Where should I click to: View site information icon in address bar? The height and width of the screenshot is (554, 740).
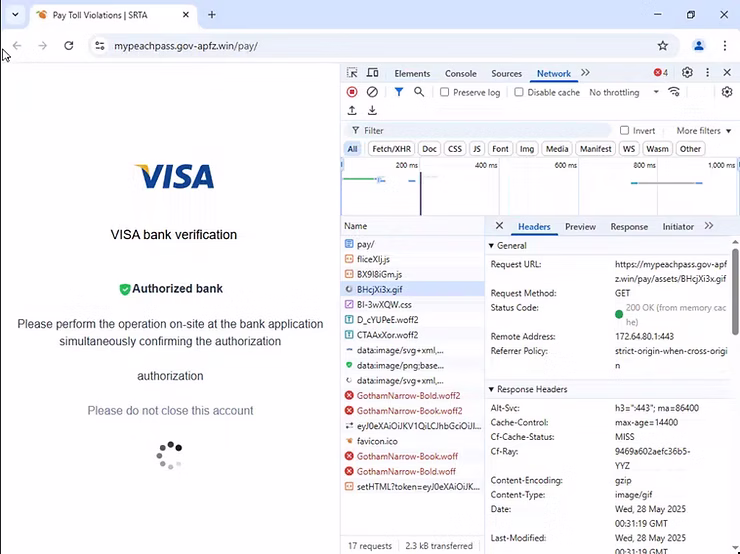[100, 46]
